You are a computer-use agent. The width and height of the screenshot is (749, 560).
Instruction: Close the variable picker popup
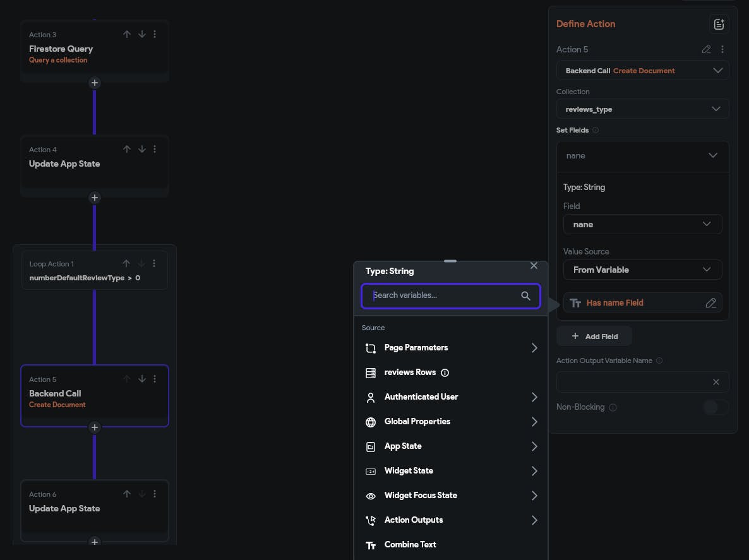click(x=534, y=266)
